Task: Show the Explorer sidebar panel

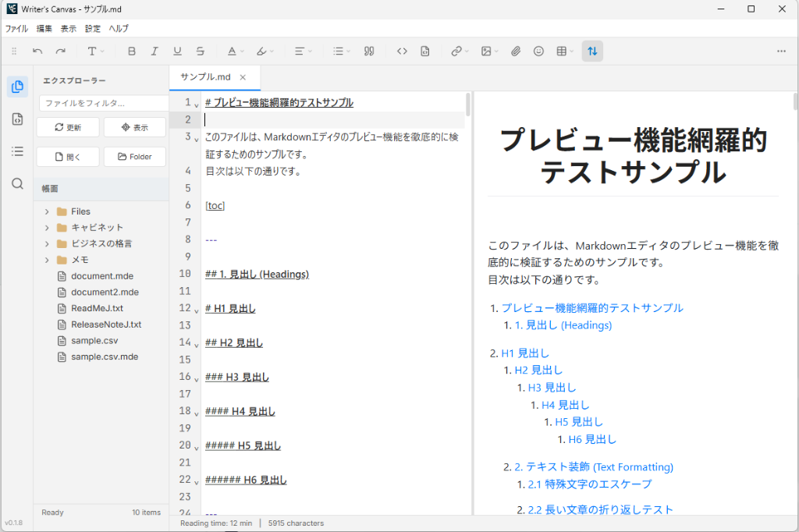Action: tap(17, 87)
